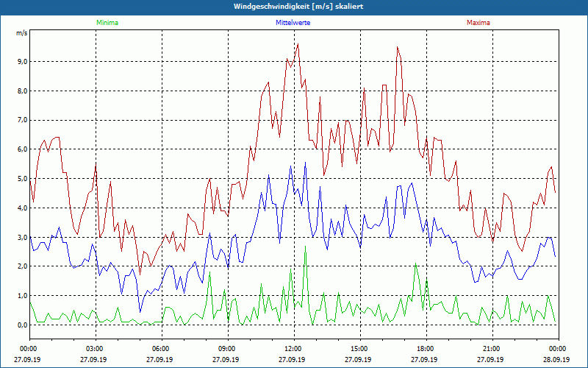Click the 12:00 time axis label
Image resolution: width=588 pixels, height=368 pixels.
(293, 349)
